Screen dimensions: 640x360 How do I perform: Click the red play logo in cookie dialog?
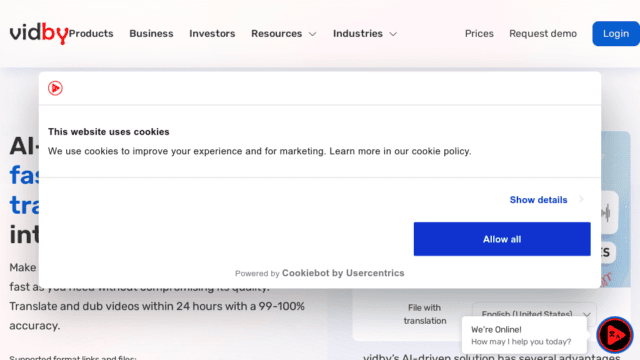pos(55,88)
